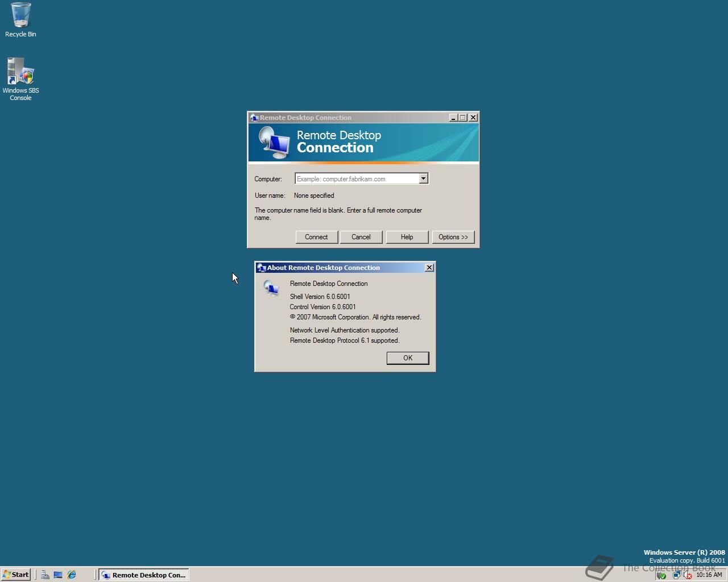Click 'Network Level Authentication supported.' text

(345, 330)
